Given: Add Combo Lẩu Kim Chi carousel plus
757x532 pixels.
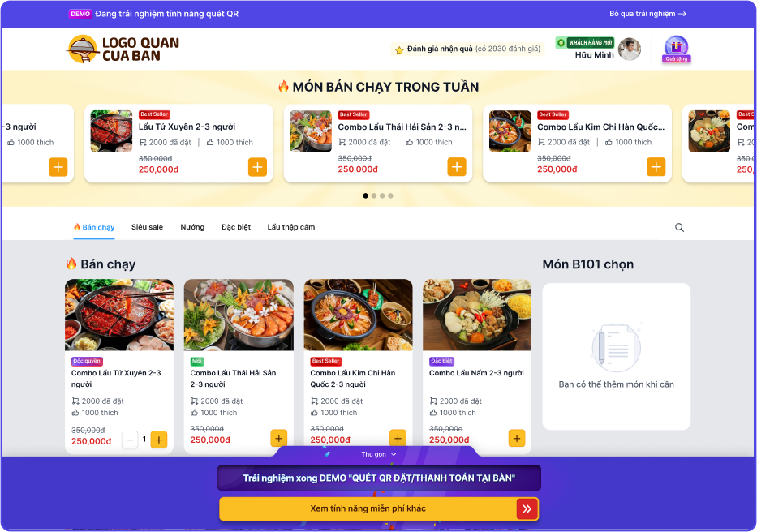Looking at the screenshot, I should [656, 167].
